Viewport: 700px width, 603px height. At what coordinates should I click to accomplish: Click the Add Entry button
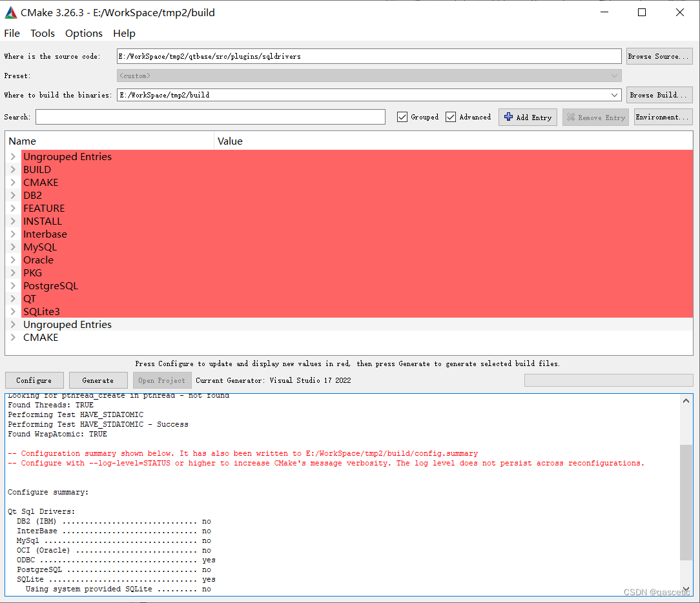528,118
